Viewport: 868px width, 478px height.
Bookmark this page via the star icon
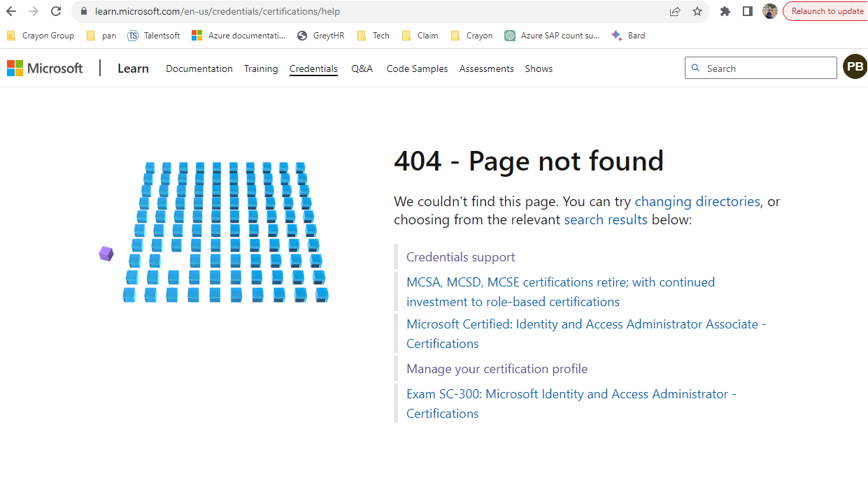click(696, 11)
